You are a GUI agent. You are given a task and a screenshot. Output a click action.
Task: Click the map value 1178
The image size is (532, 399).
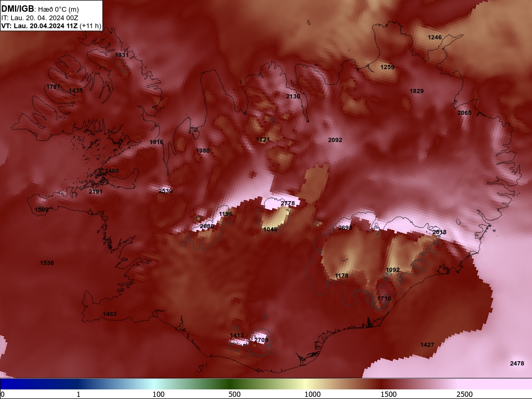tap(342, 276)
